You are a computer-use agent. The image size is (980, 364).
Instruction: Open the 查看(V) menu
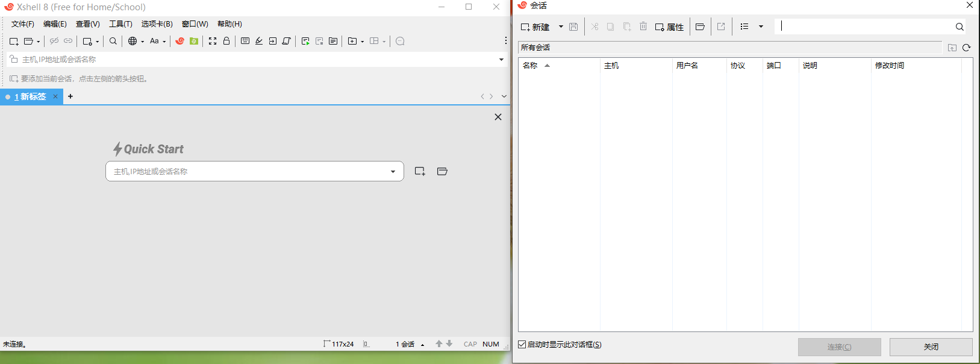tap(88, 24)
